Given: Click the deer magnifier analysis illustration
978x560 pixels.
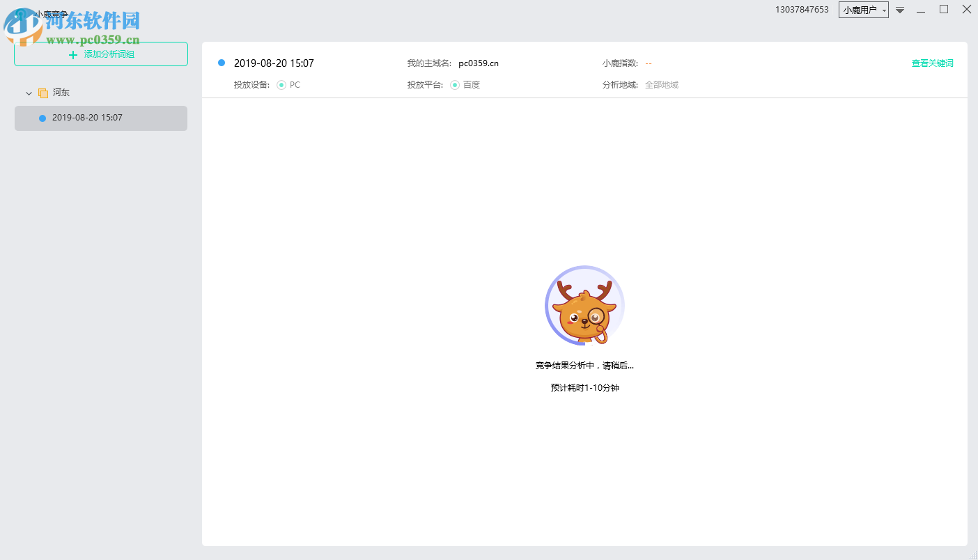Looking at the screenshot, I should click(x=584, y=306).
